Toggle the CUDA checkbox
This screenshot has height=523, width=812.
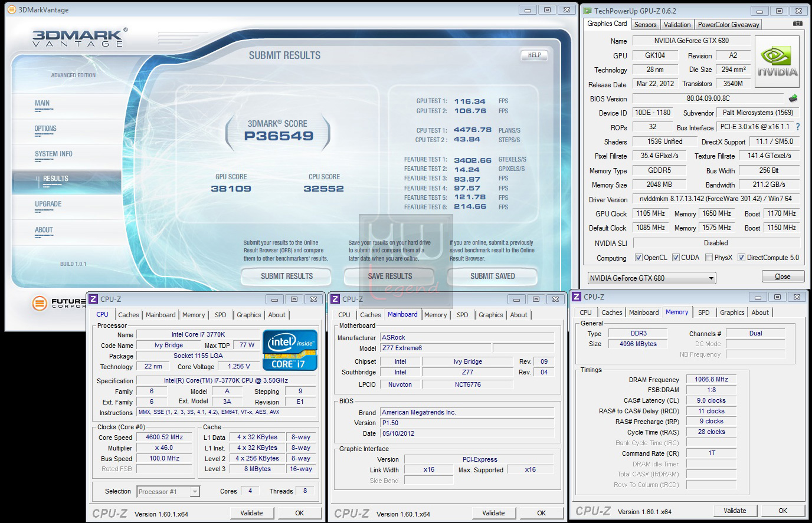(x=676, y=258)
